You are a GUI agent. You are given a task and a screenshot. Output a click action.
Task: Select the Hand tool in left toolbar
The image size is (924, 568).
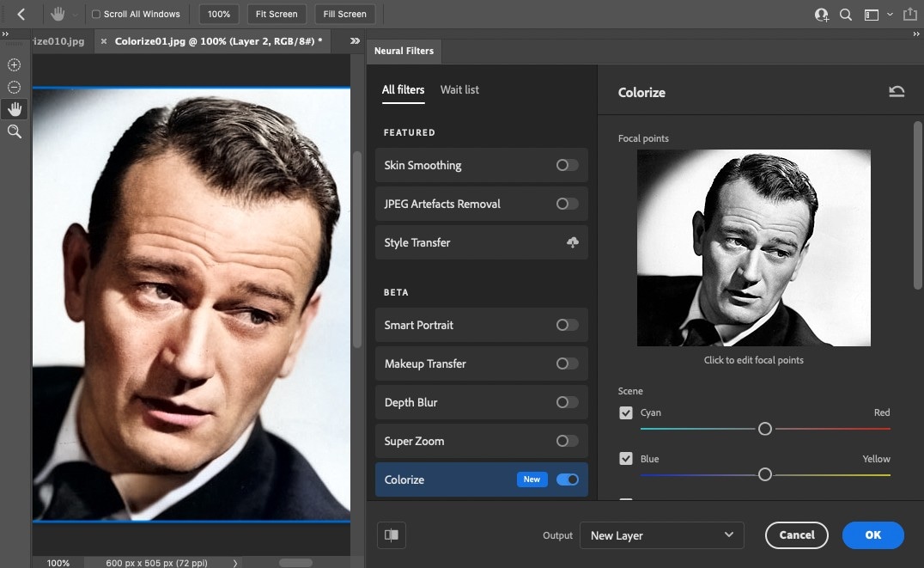pyautogui.click(x=14, y=109)
